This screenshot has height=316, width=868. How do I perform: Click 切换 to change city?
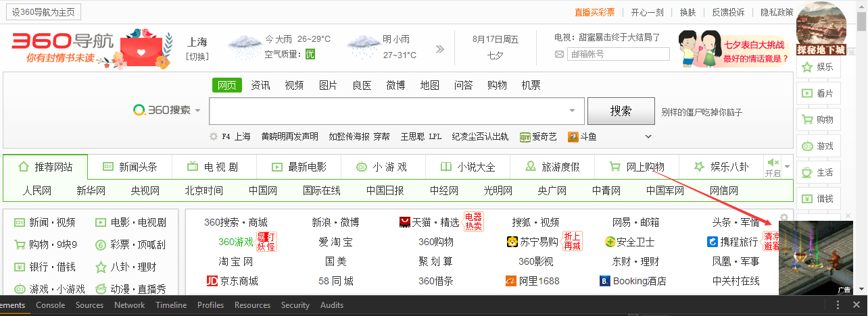197,56
